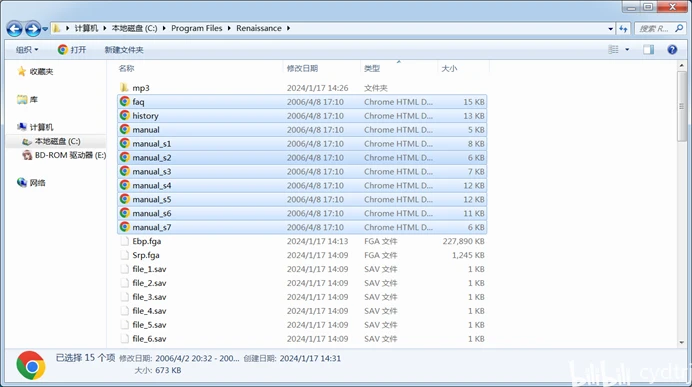This screenshot has height=387, width=692.
Task: Click the 2024/1/17 14:26 date of mp3
Action: pyautogui.click(x=317, y=88)
